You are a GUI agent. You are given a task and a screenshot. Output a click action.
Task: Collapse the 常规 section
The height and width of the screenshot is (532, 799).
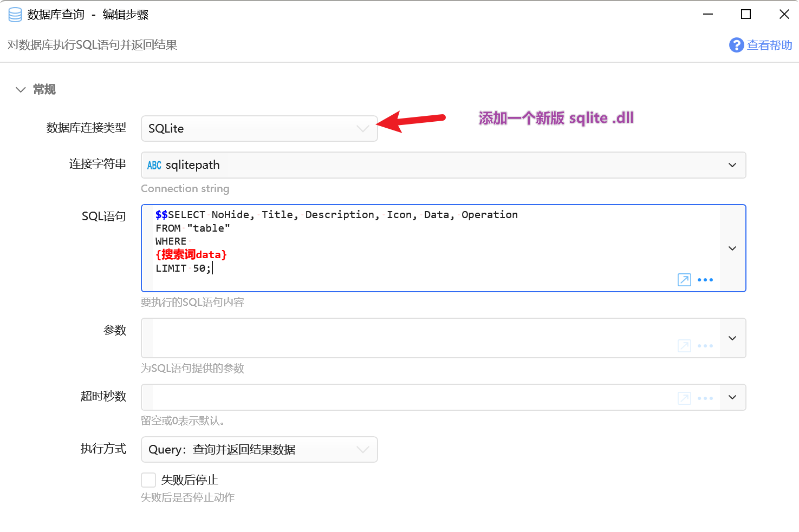click(21, 90)
